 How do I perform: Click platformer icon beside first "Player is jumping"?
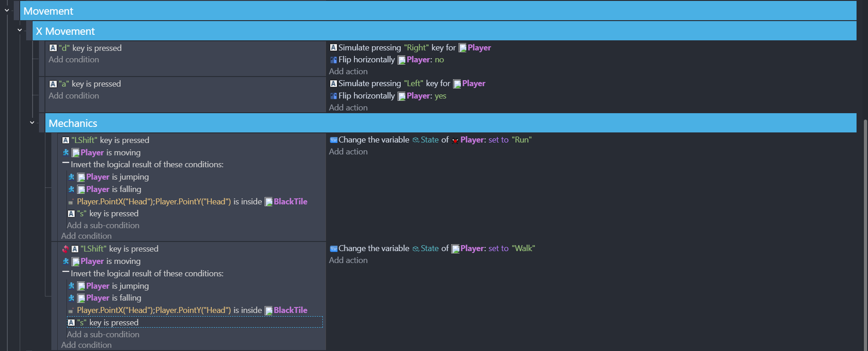(x=71, y=177)
